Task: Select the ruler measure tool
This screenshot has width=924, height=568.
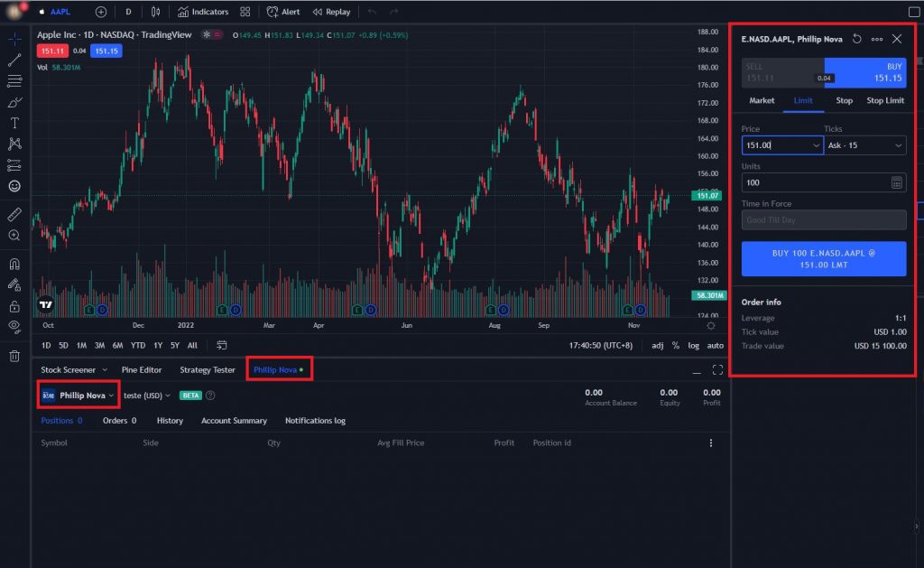Action: (x=14, y=214)
